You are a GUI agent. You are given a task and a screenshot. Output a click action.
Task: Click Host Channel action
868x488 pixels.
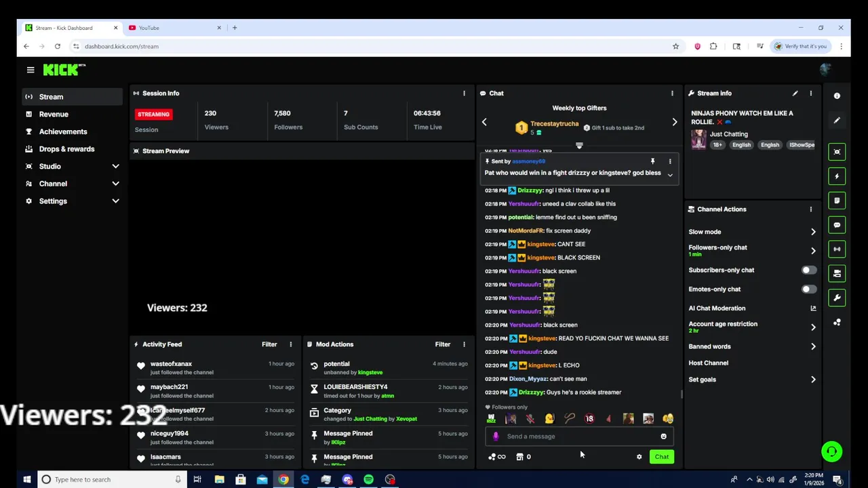(709, 363)
